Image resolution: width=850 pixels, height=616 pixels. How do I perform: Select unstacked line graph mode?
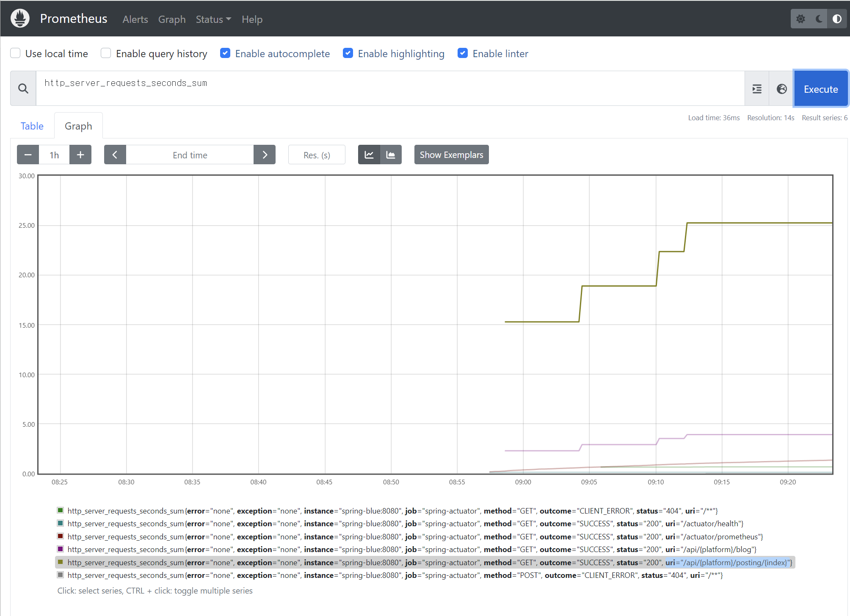click(x=369, y=155)
